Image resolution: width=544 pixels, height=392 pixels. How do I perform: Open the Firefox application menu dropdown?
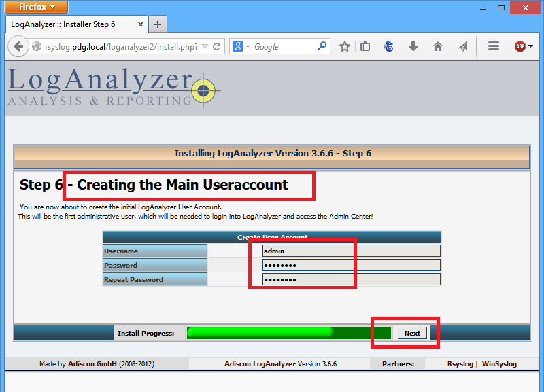click(x=34, y=7)
